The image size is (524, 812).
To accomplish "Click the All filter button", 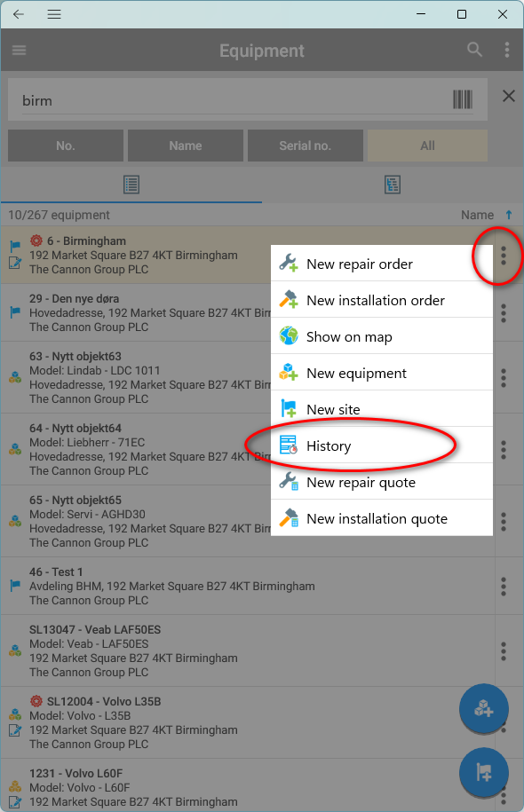I will 427,146.
